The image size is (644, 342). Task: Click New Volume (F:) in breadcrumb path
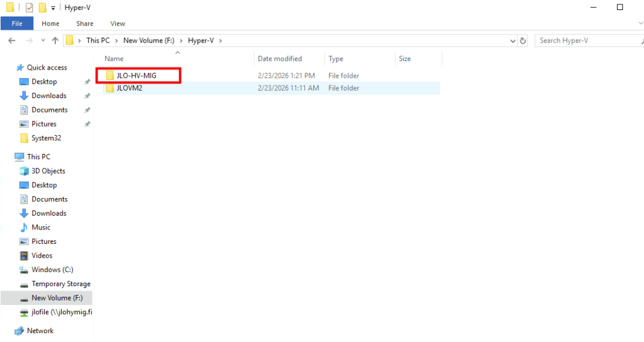[x=147, y=40]
